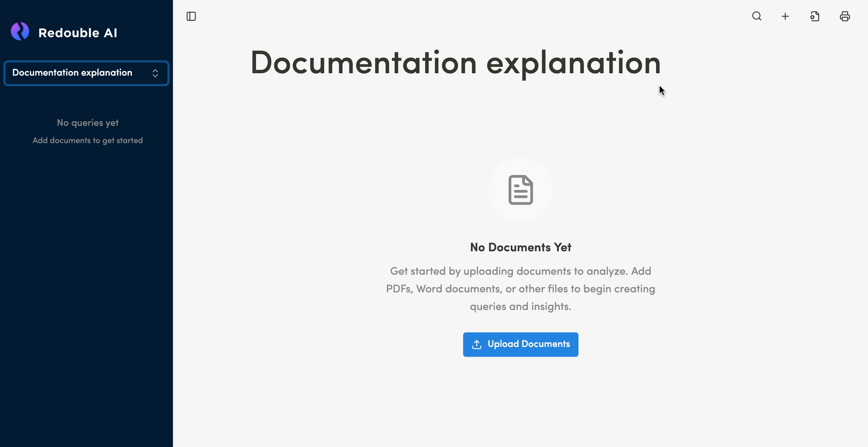Click the Redouble AI brand name

[78, 33]
